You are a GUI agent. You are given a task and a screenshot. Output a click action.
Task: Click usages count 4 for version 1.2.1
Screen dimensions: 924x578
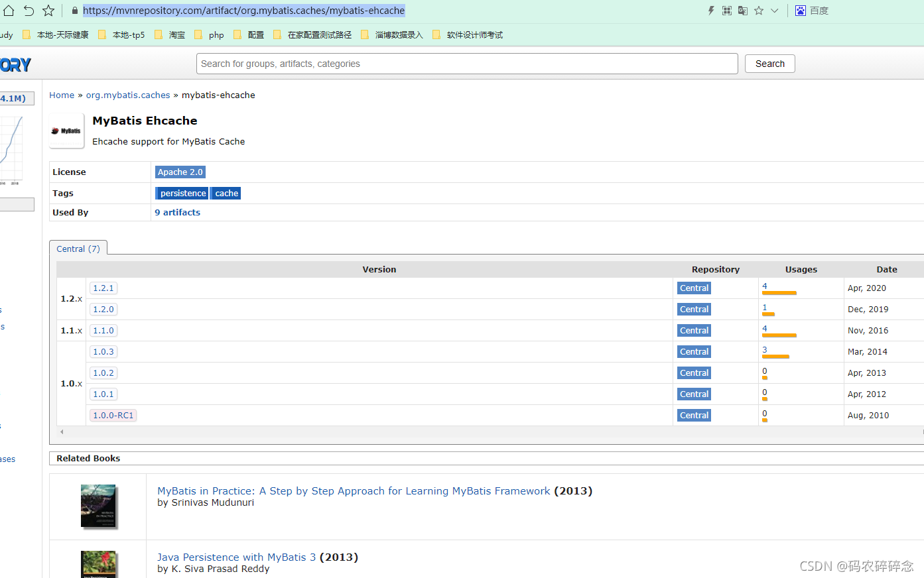coord(765,286)
